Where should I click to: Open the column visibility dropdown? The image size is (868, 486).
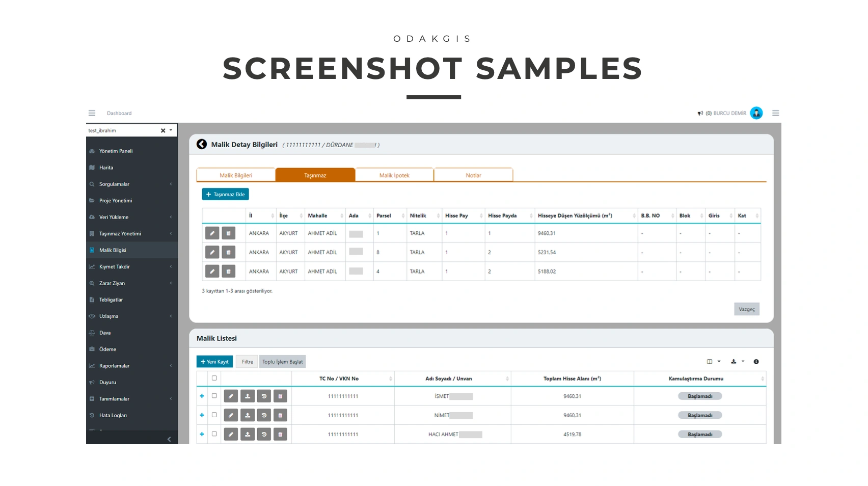pos(713,362)
